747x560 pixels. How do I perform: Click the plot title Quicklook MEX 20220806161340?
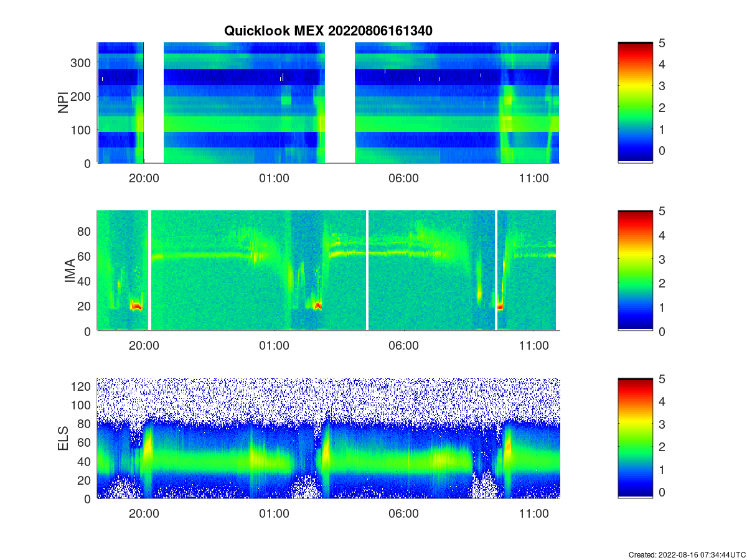328,30
